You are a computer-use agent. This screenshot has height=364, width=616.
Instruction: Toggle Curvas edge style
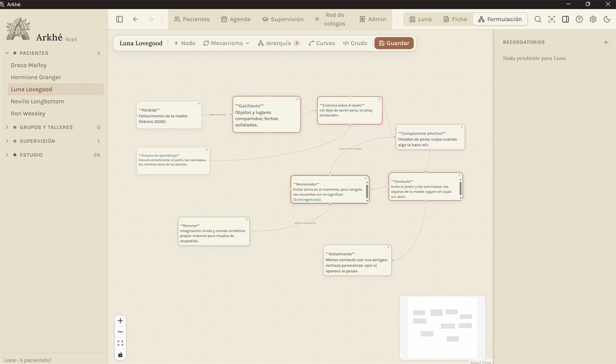tap(322, 43)
